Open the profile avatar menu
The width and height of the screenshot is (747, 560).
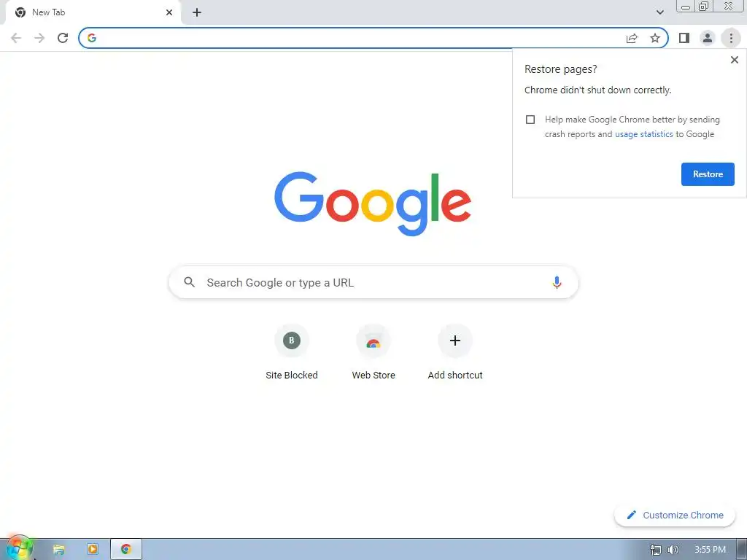click(708, 38)
